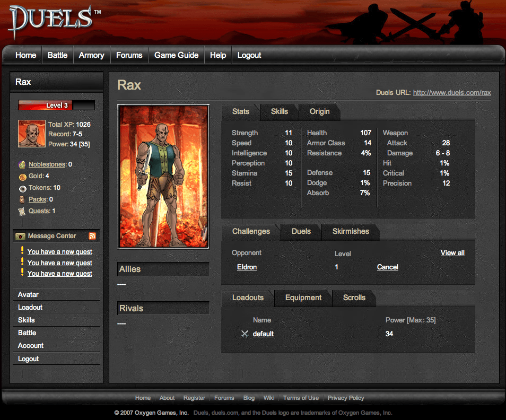Click View all challenges link
506x420 pixels.
pos(452,253)
